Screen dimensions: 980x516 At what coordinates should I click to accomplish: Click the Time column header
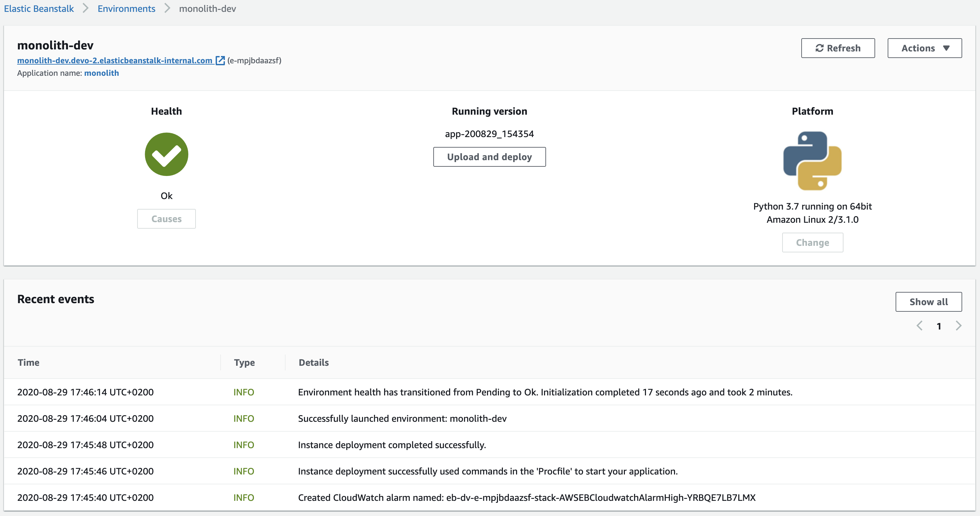(x=29, y=362)
